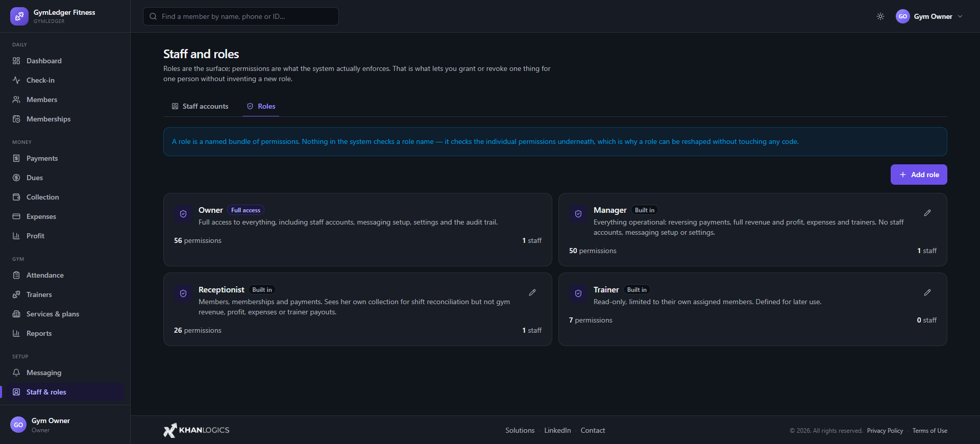Edit the Manager role pencil icon
Screen dimensions: 980x444
coord(927,213)
